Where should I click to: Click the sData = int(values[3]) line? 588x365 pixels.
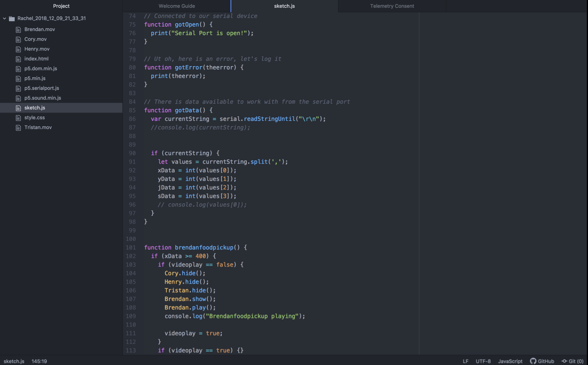pos(197,196)
